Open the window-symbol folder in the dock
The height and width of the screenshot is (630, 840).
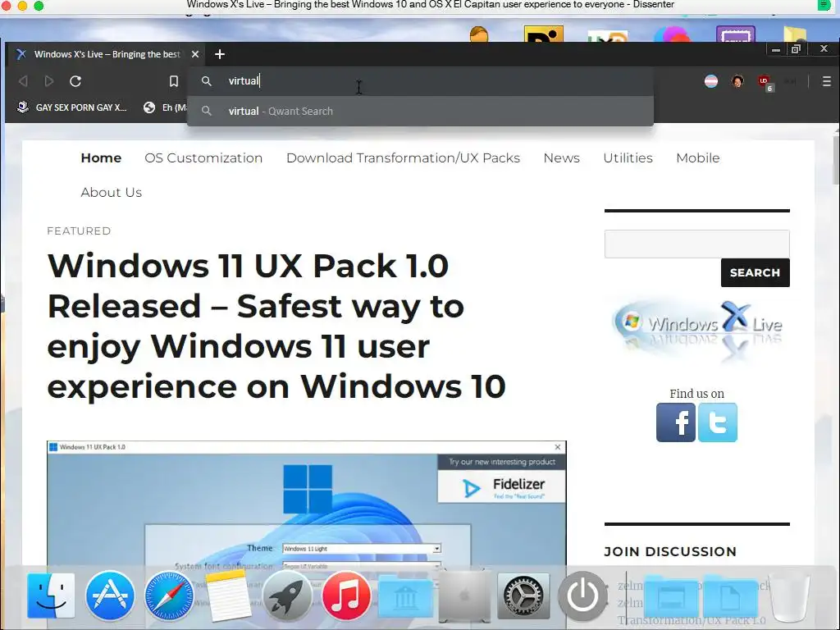tap(671, 597)
